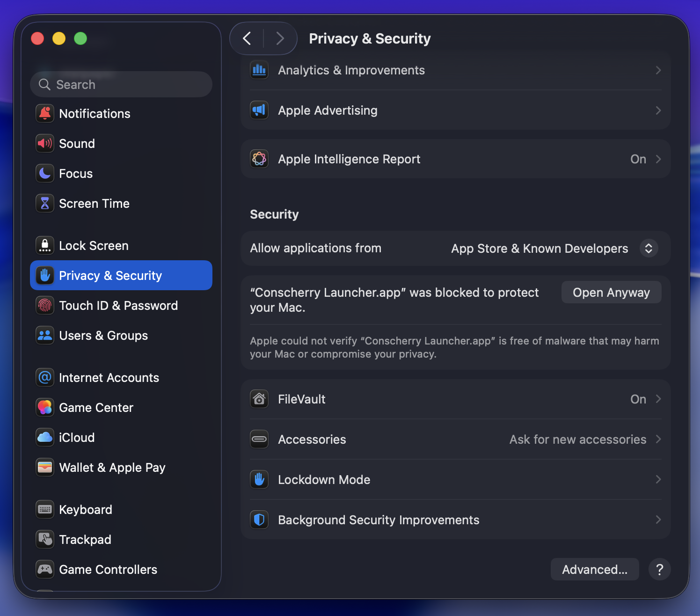700x616 pixels.
Task: Open Trackpad label in sidebar
Action: click(85, 540)
